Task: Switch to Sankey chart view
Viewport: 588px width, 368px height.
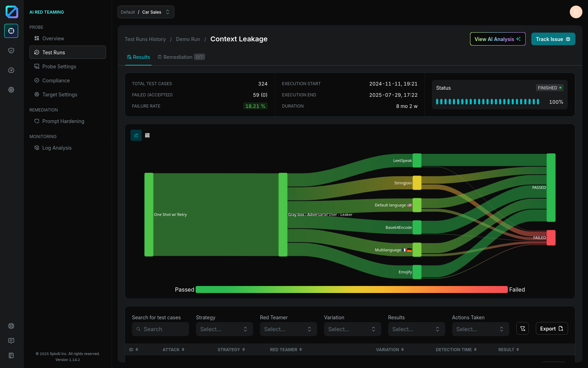Action: [136, 135]
